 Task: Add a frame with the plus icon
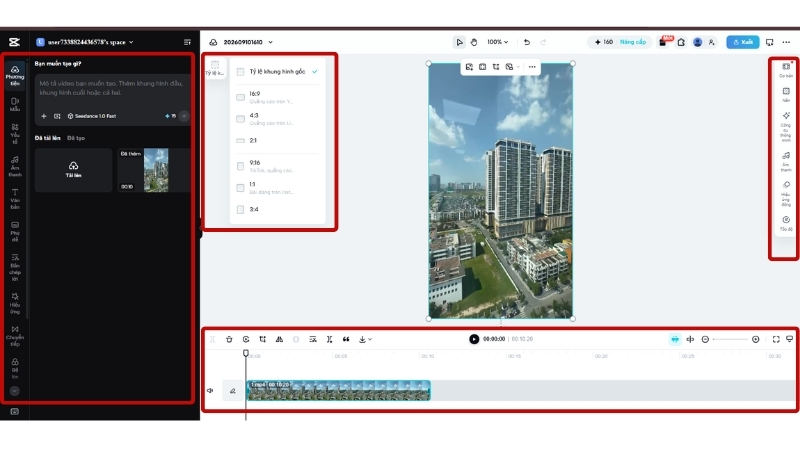pos(44,116)
